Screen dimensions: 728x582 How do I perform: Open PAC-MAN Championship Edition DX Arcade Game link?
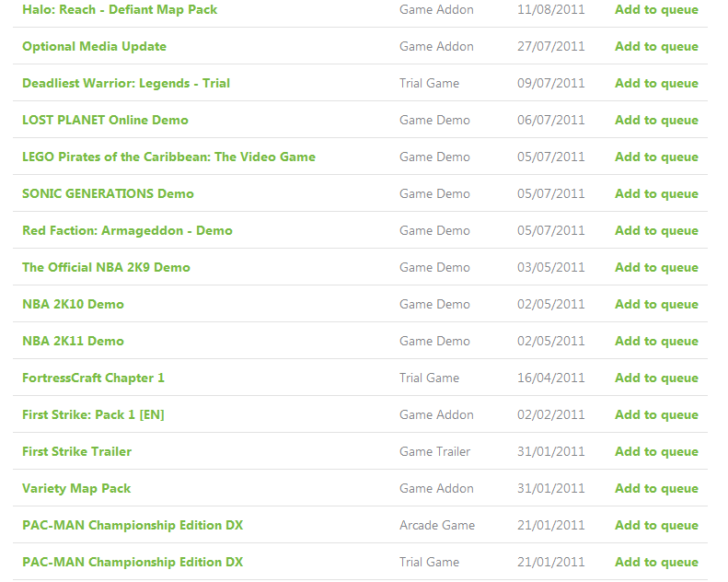133,525
